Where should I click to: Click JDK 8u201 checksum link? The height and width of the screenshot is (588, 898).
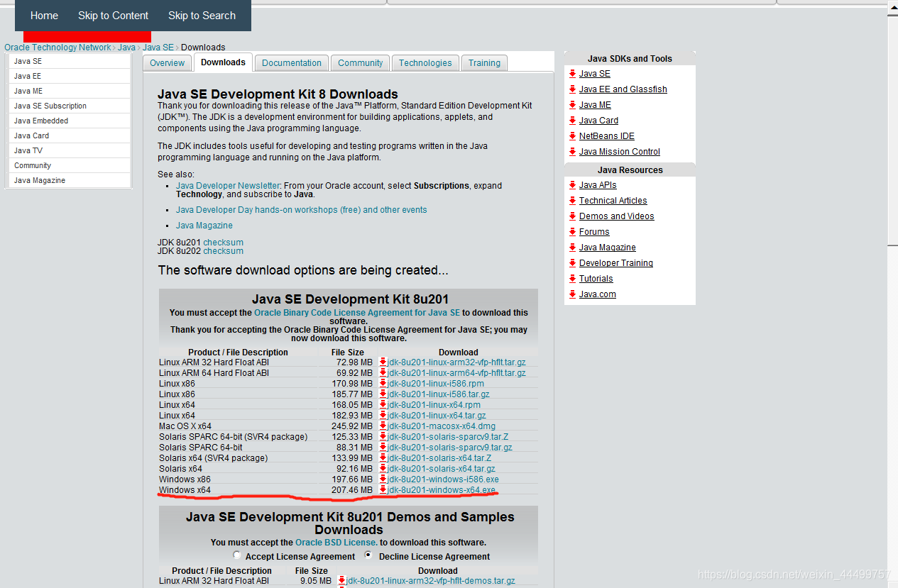point(223,243)
